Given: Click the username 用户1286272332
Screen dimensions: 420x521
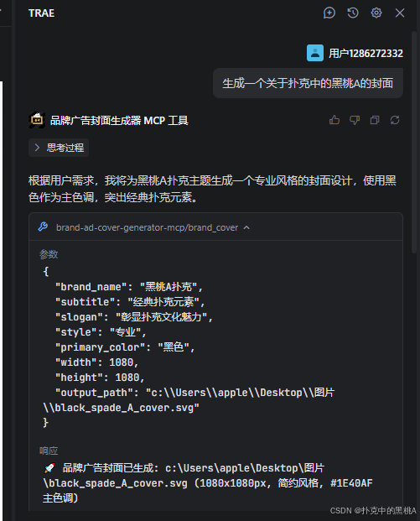Looking at the screenshot, I should 366,53.
